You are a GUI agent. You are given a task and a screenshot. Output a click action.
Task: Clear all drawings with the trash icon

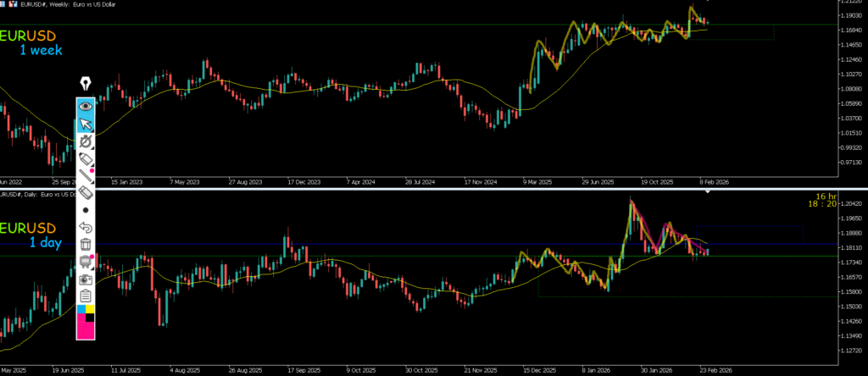86,245
